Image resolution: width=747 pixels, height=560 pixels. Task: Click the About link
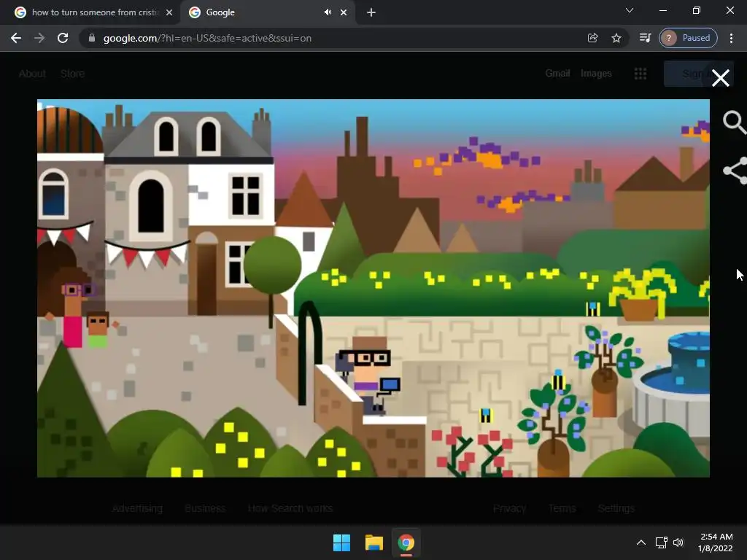(x=32, y=74)
